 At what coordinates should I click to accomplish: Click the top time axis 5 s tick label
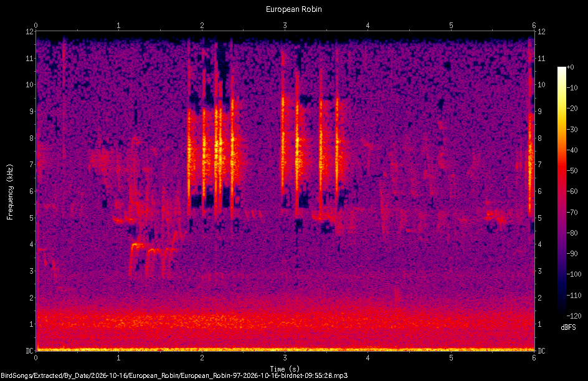(451, 26)
